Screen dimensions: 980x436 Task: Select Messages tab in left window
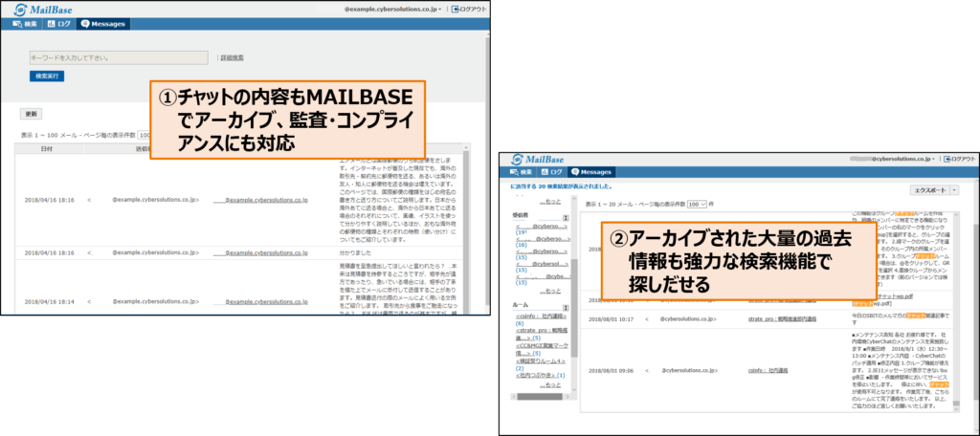tap(103, 24)
